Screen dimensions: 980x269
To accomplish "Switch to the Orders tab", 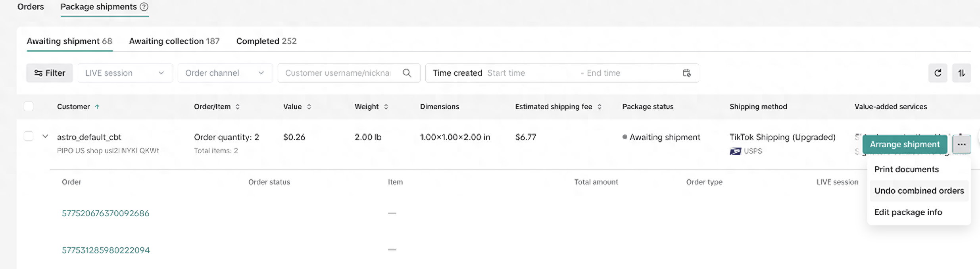I will tap(31, 7).
